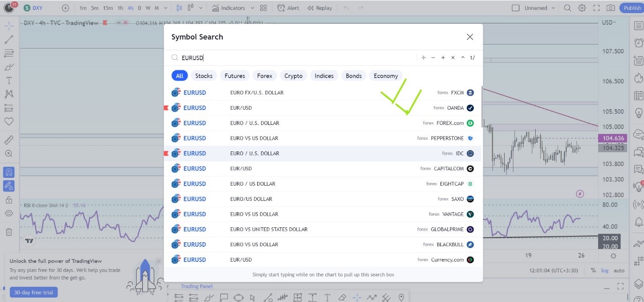Filter symbol search by Indices
Screen dimensions: 644x302
(x=324, y=76)
